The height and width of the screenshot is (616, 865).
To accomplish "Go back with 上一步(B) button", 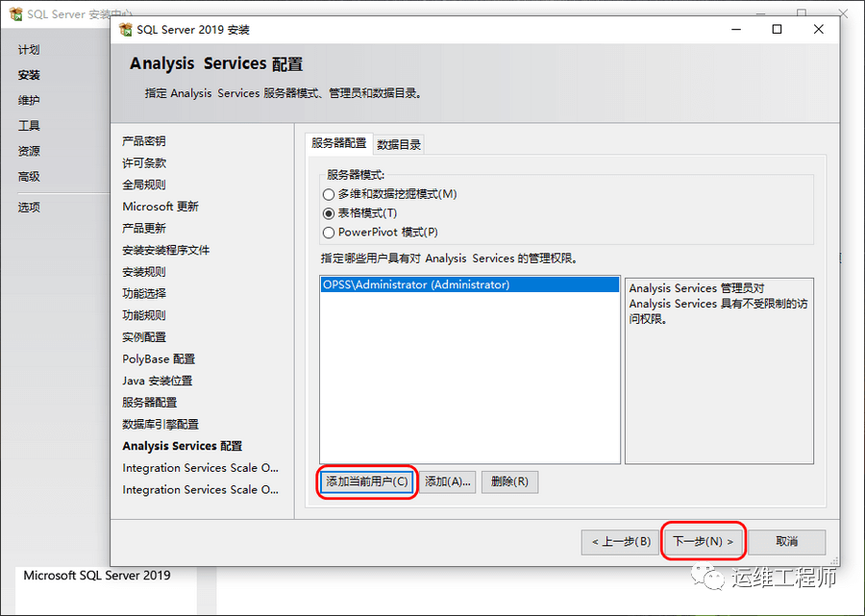I will pyautogui.click(x=621, y=542).
